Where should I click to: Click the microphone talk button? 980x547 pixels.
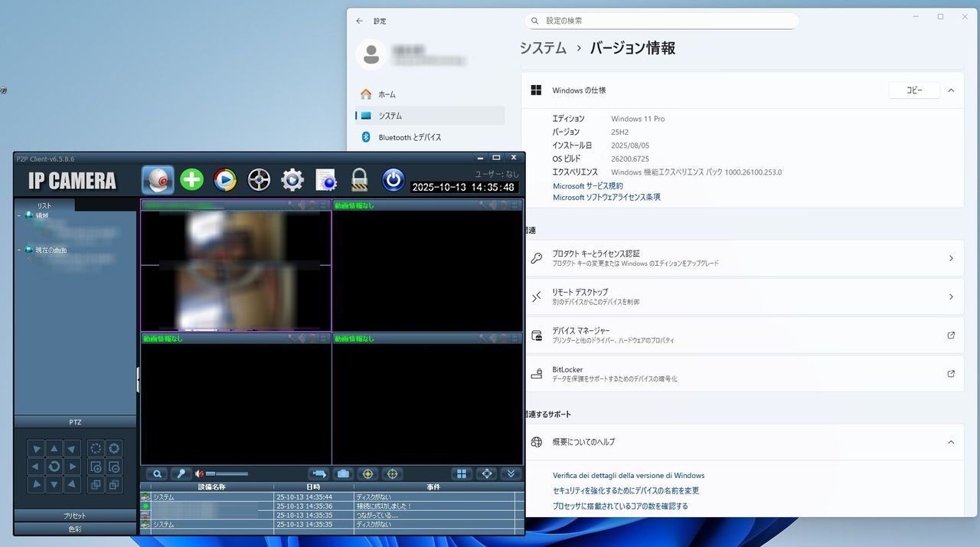pos(181,474)
